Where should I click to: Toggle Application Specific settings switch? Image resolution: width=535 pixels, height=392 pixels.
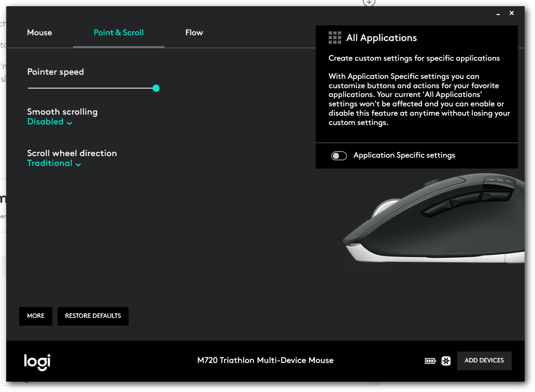[x=339, y=156]
